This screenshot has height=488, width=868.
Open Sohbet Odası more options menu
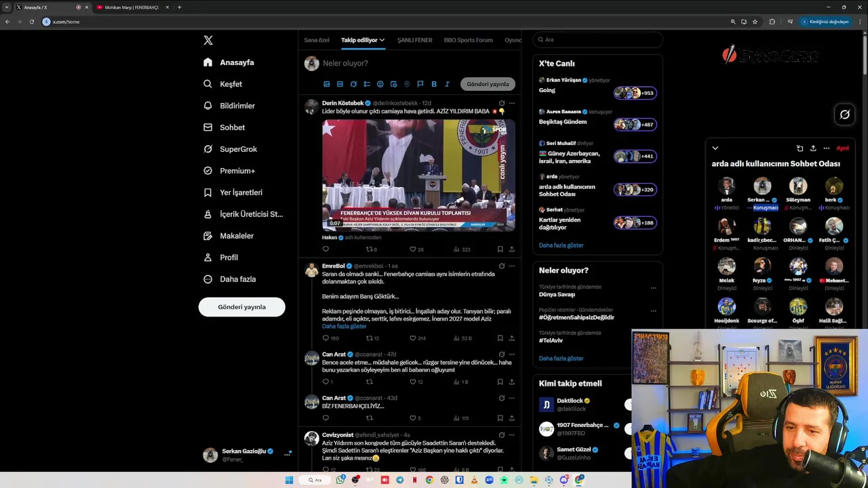coord(826,148)
